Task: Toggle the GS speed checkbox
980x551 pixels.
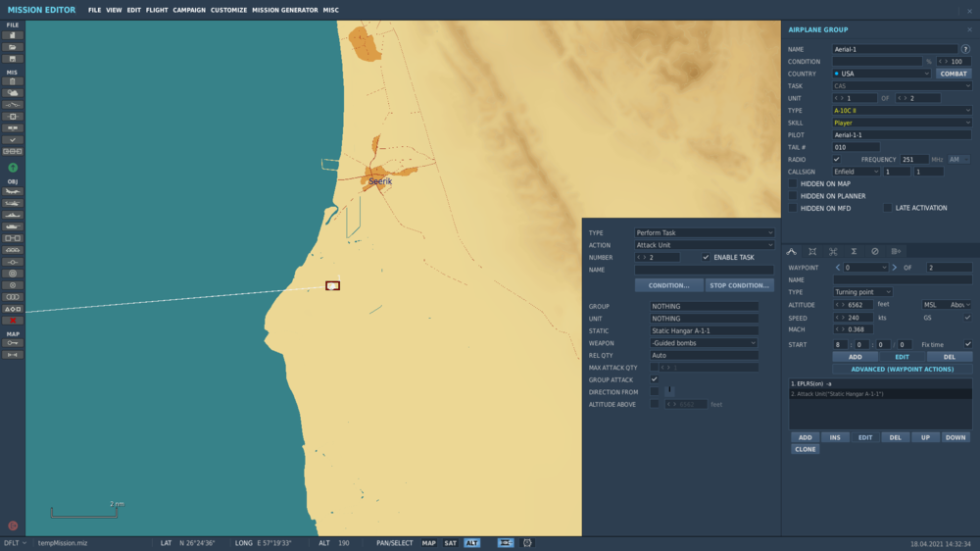Action: click(967, 318)
